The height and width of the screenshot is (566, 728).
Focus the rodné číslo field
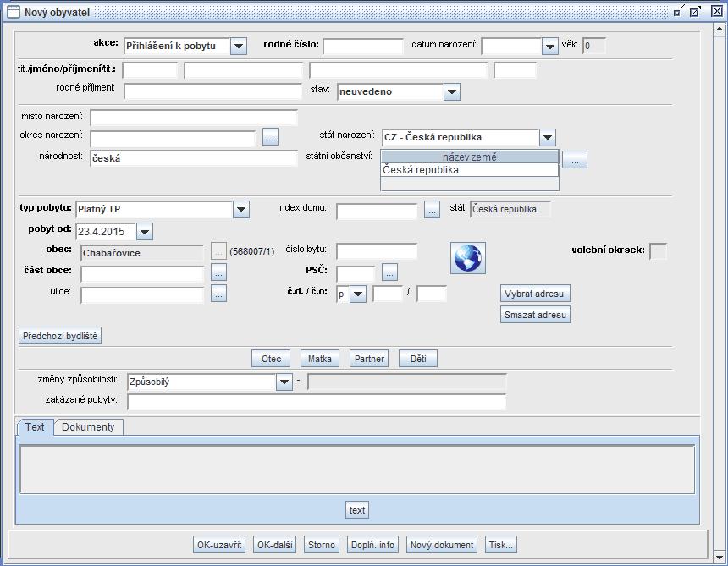363,47
